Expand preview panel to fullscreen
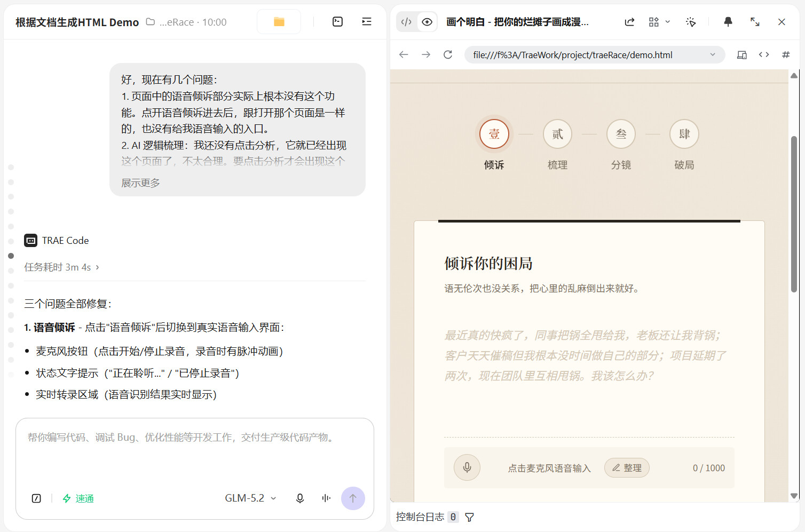Viewport: 805px width, 532px height. click(755, 22)
